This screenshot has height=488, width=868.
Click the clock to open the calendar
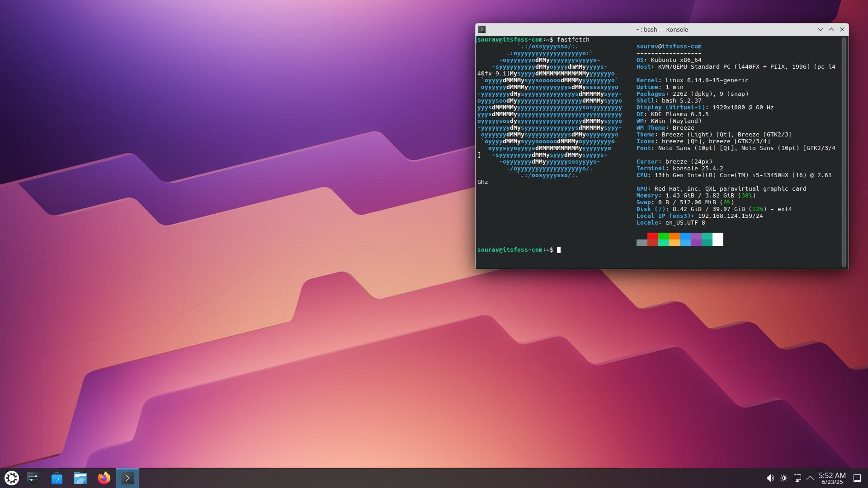[832, 478]
